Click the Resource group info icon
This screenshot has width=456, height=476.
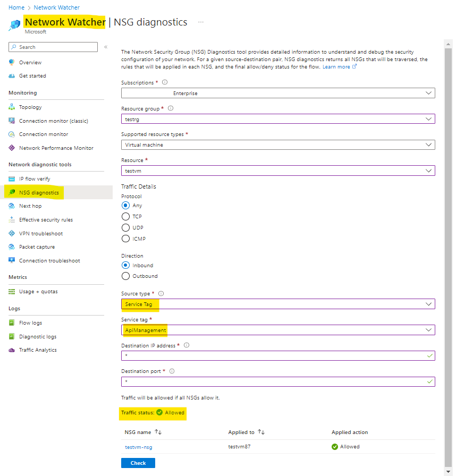[x=171, y=108]
